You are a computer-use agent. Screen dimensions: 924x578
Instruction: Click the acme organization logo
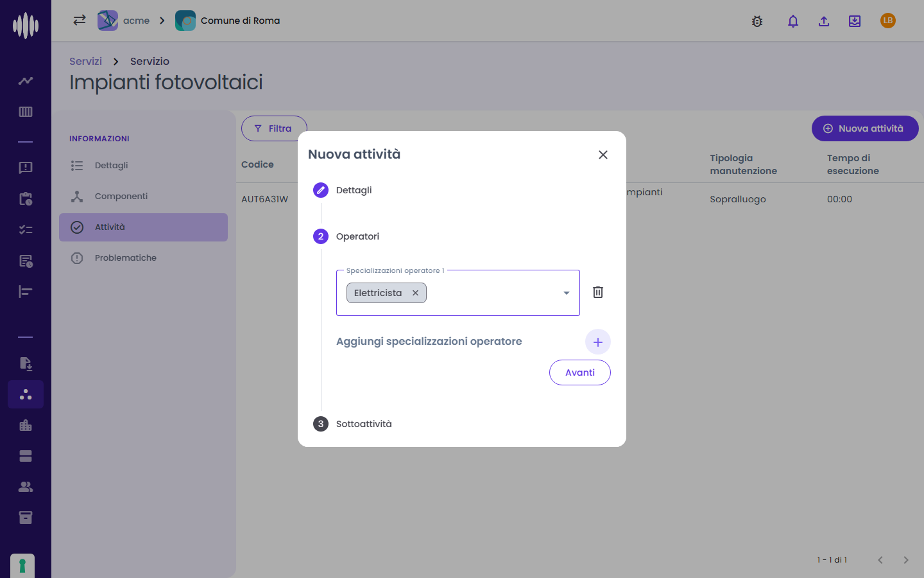(x=108, y=21)
